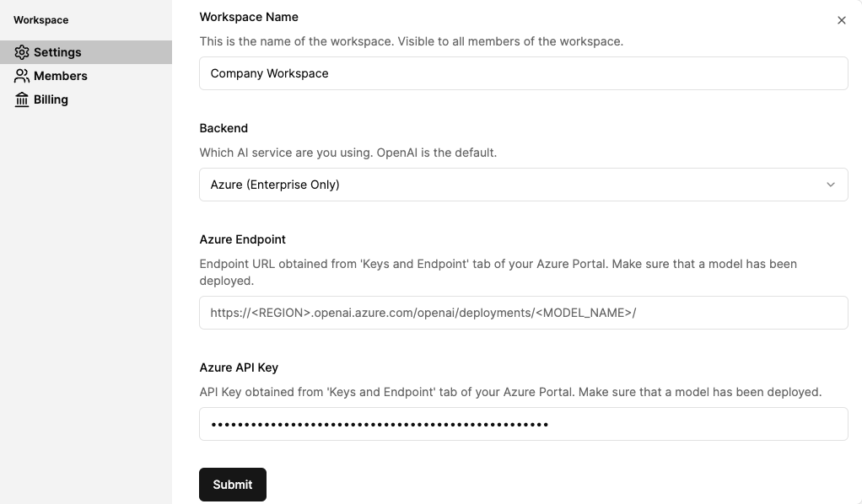Click the Backend field label
Screen dimensions: 862x504
pyautogui.click(x=224, y=128)
